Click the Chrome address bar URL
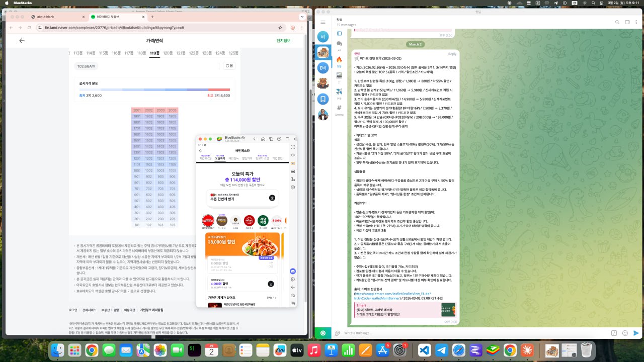The height and width of the screenshot is (362, 644). 114,28
